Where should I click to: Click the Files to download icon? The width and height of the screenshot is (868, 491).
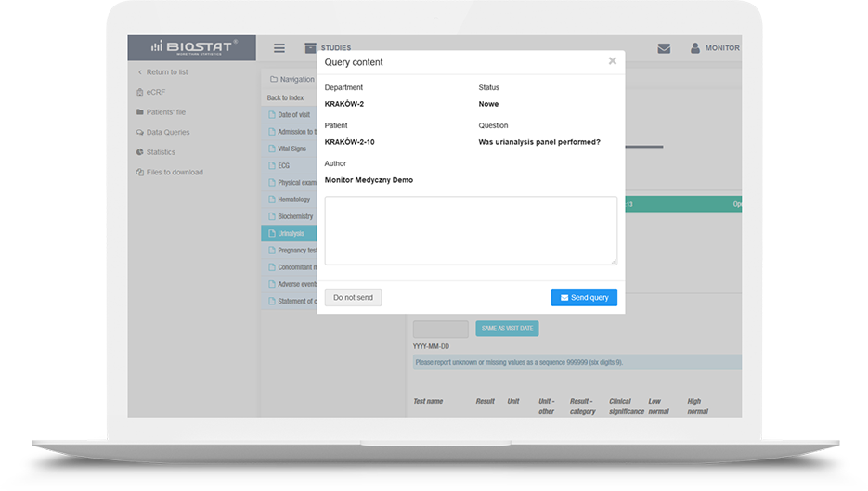tap(139, 172)
